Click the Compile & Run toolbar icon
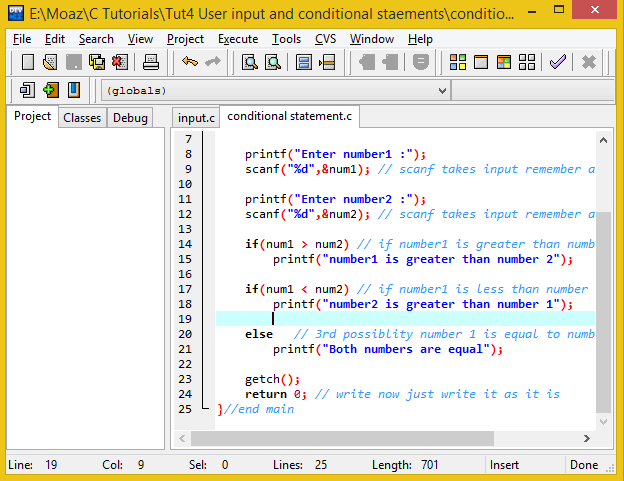 pyautogui.click(x=503, y=62)
